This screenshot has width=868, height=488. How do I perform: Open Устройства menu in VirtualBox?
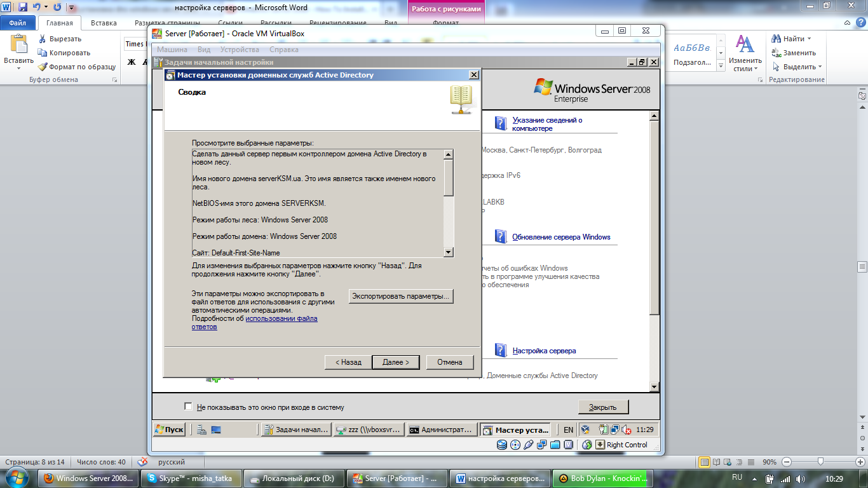click(240, 50)
